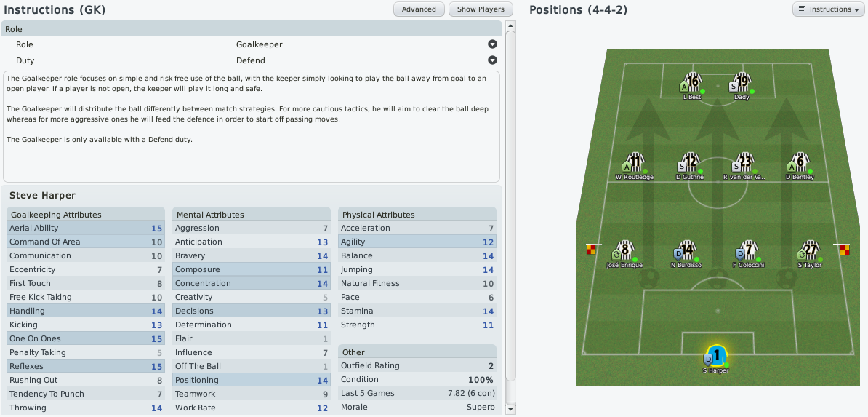Image resolution: width=868 pixels, height=417 pixels.
Task: Select R van der Vaart number 23 shirt
Action: [745, 163]
